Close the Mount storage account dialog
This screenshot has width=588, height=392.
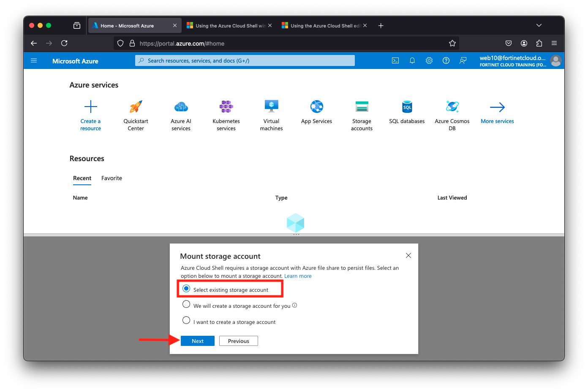click(x=408, y=255)
